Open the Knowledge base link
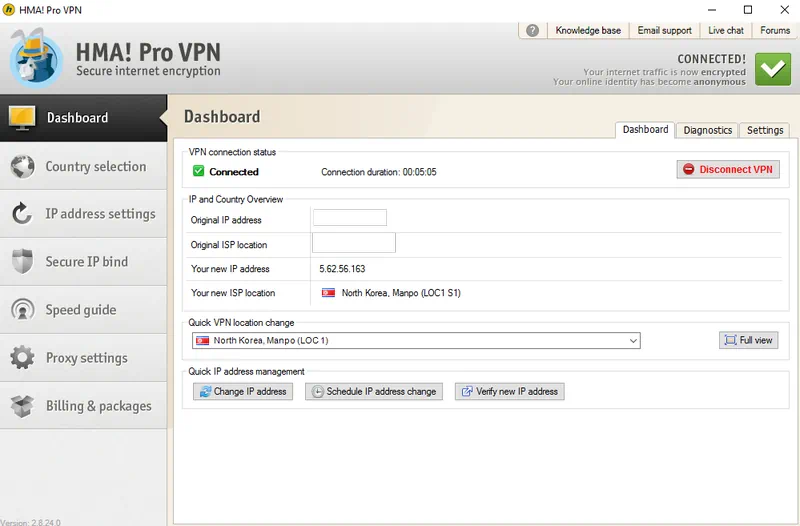The width and height of the screenshot is (800, 526). pos(588,31)
